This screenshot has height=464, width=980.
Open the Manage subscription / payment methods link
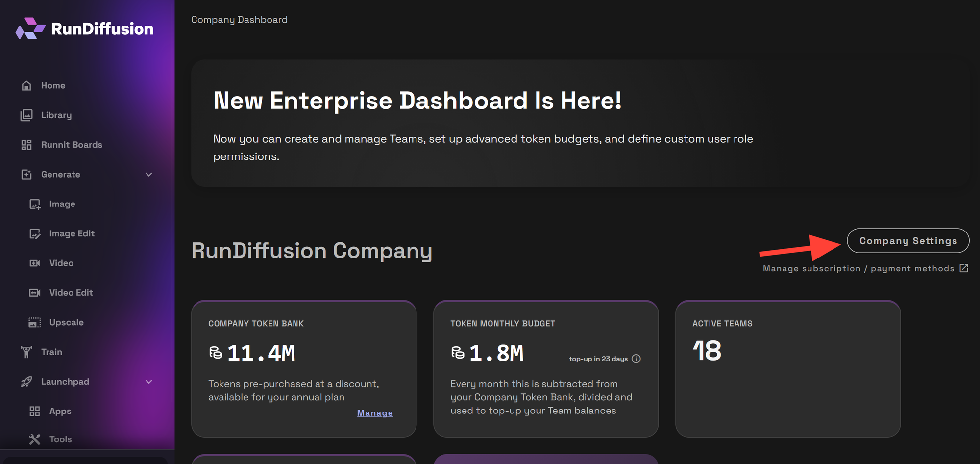point(862,268)
